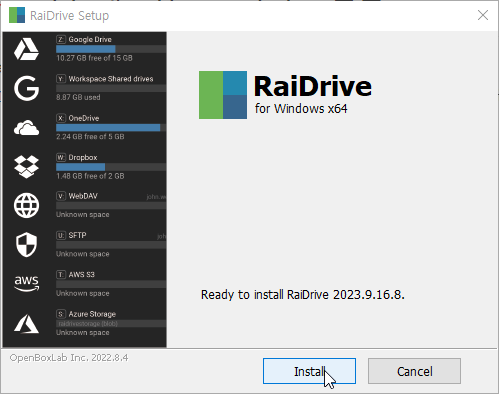This screenshot has width=499, height=394.
Task: Click '2.24 GB free of 5 GB' text
Action: tap(90, 137)
